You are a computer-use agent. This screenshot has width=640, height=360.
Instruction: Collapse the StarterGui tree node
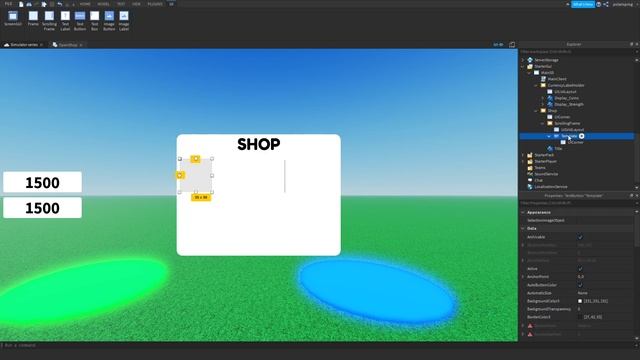523,66
